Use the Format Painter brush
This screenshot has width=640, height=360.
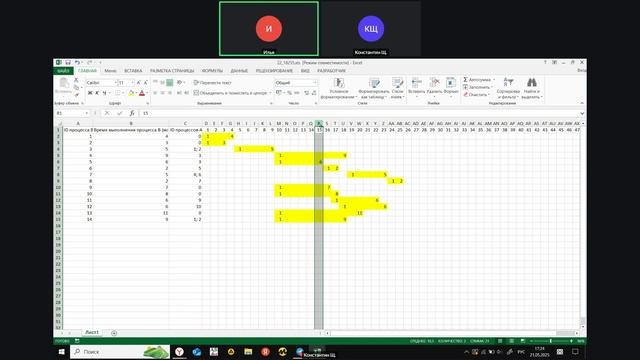point(76,95)
